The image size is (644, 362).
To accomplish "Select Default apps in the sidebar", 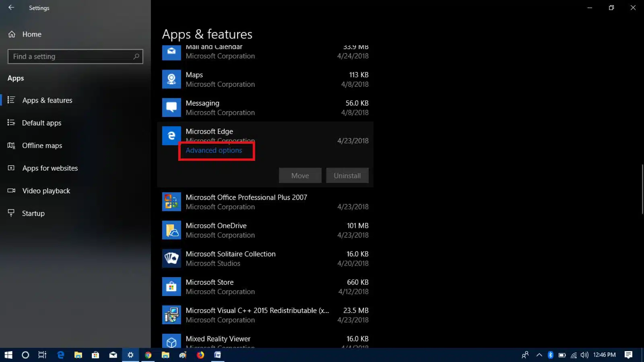I will (41, 123).
